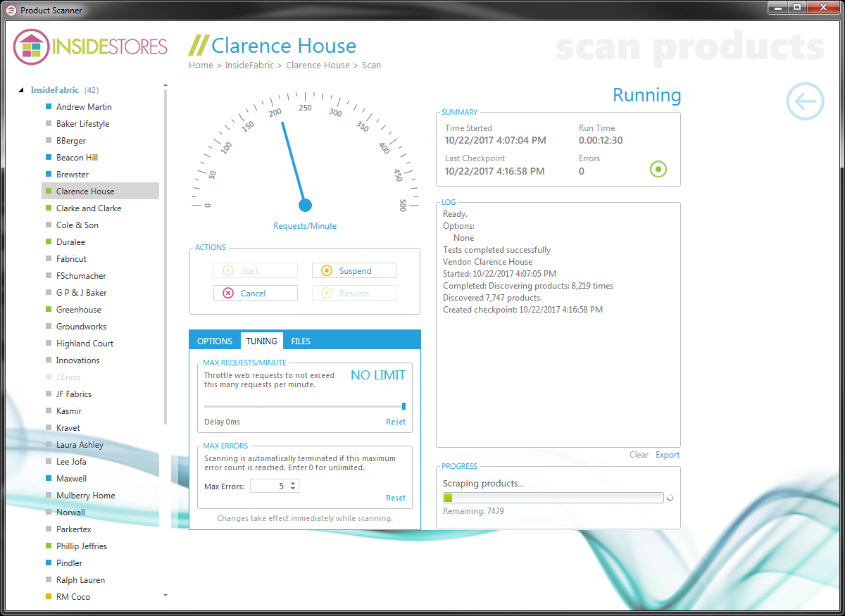845x616 pixels.
Task: Export the log
Action: tap(668, 455)
